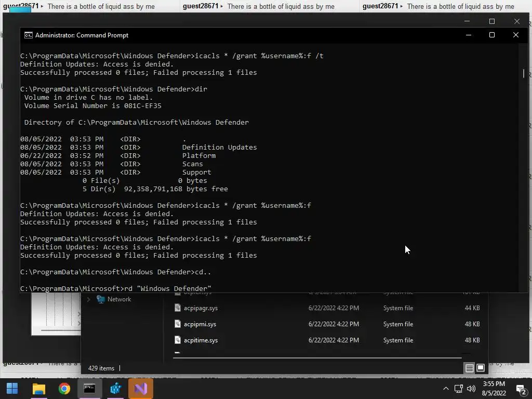Click the System file type of acpipmi.sys
Image resolution: width=532 pixels, height=399 pixels.
click(398, 324)
